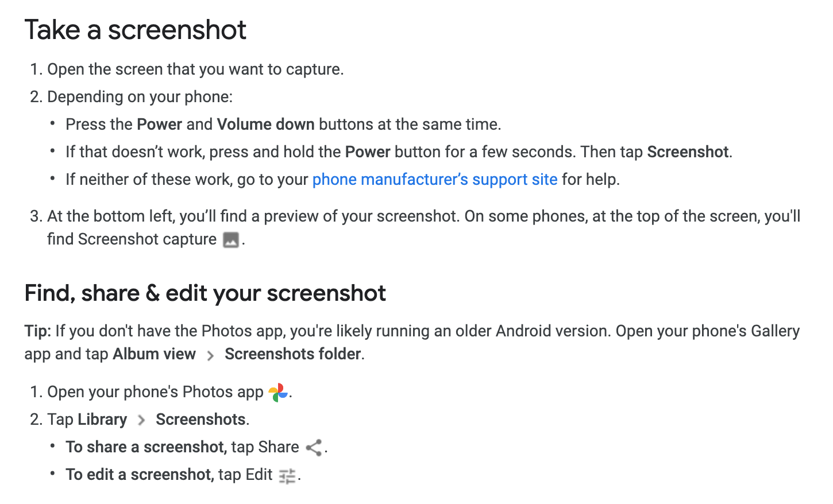
Task: Click the bold 'Screenshots folder' text
Action: point(293,354)
